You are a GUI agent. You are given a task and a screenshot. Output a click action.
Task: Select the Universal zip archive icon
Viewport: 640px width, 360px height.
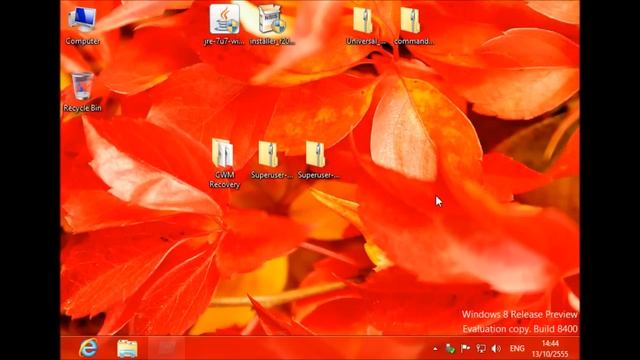[364, 25]
